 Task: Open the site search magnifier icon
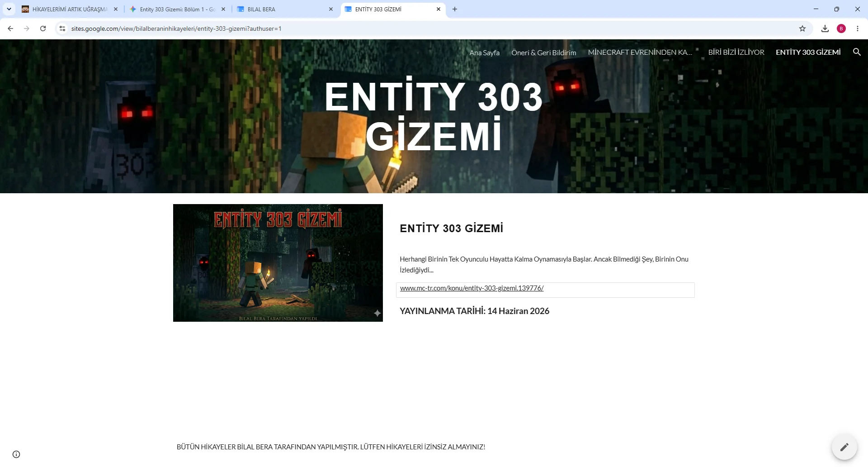click(x=857, y=52)
